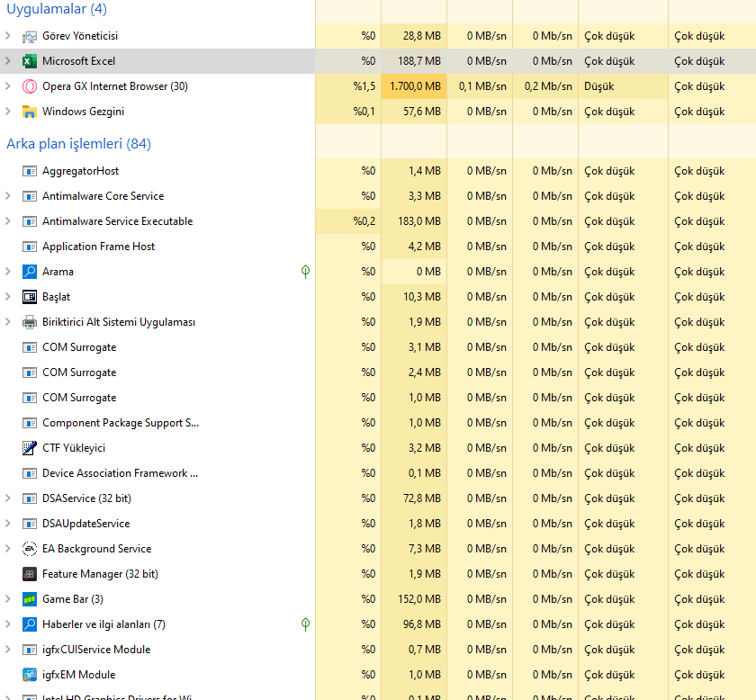Click Opera GX network value 0,2 Mb/sn
Screen dimensions: 756x700
click(548, 86)
